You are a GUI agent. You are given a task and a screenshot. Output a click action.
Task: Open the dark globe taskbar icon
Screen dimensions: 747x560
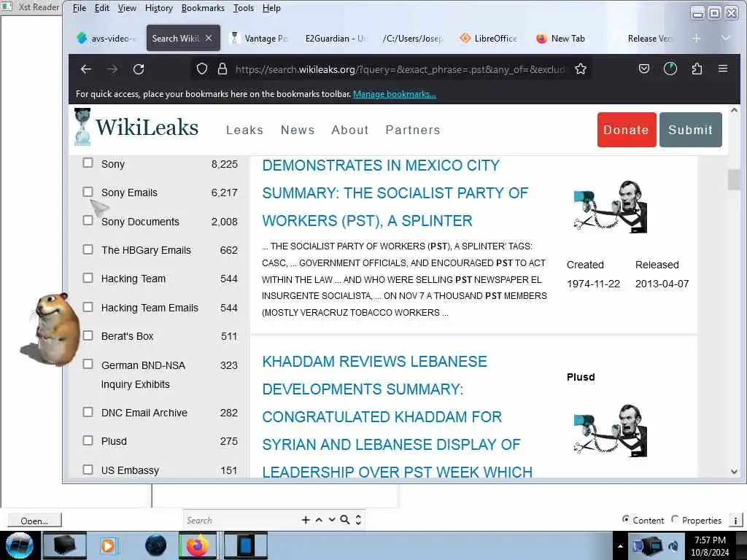click(x=156, y=545)
